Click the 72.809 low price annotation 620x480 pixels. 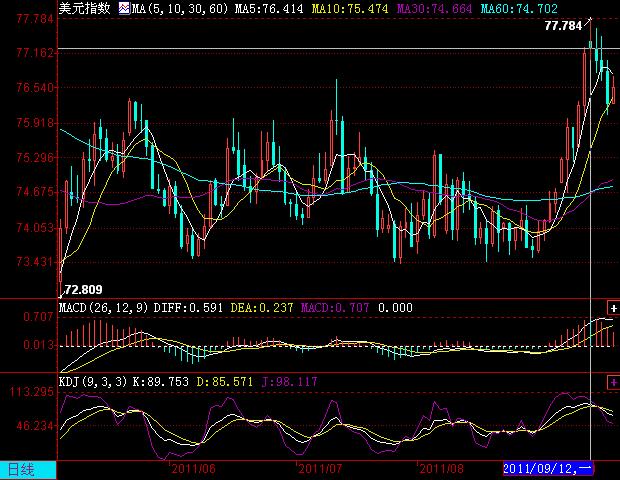coord(83,290)
